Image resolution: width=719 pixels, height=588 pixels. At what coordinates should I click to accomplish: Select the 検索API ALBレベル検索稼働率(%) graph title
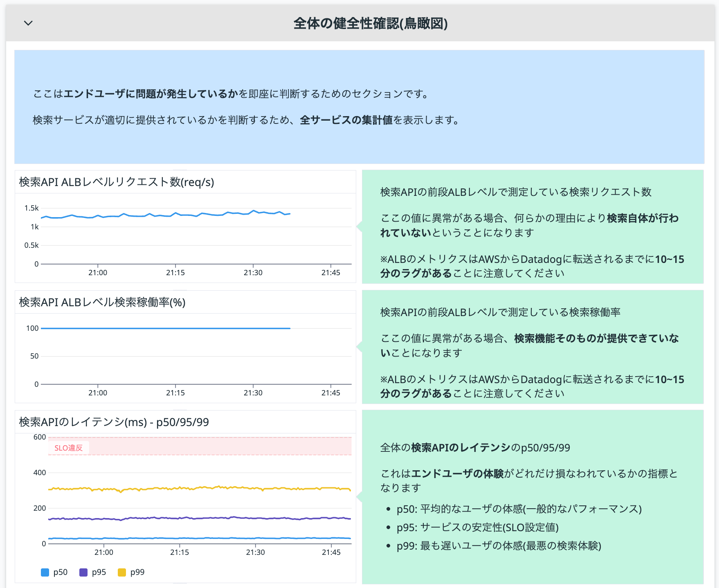click(x=101, y=303)
